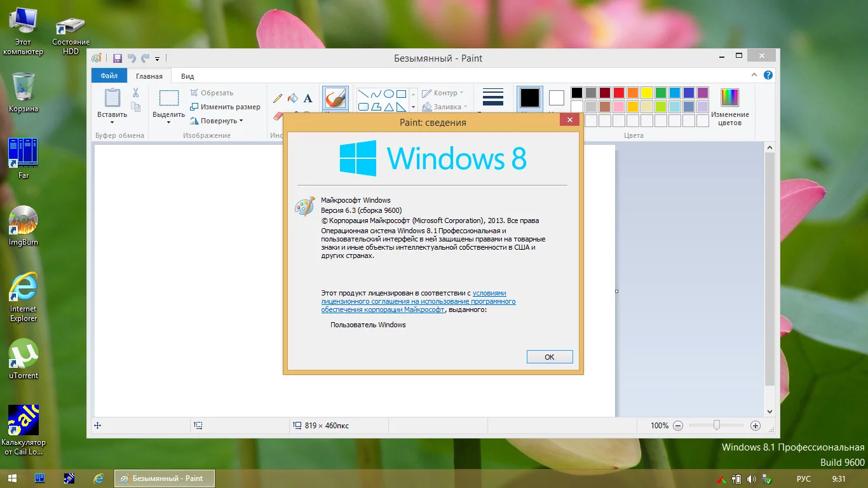868x488 pixels.
Task: Switch to the Главная ribbon tab
Action: click(x=149, y=76)
